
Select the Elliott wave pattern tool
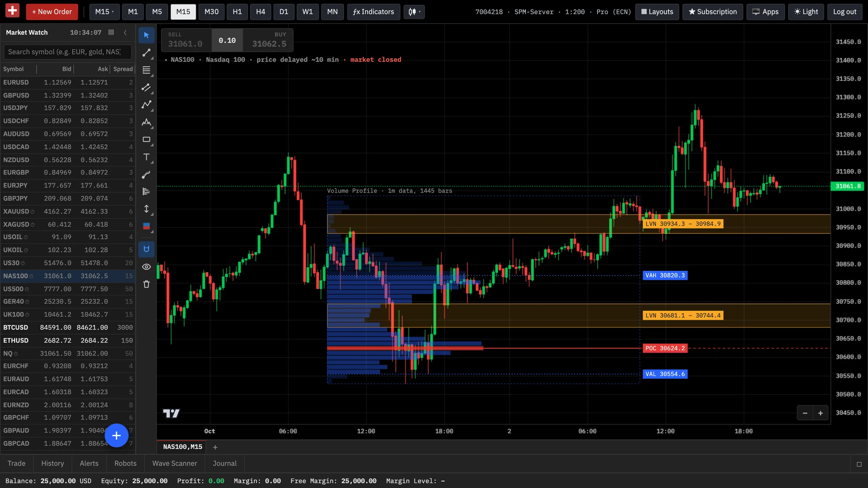pos(146,122)
